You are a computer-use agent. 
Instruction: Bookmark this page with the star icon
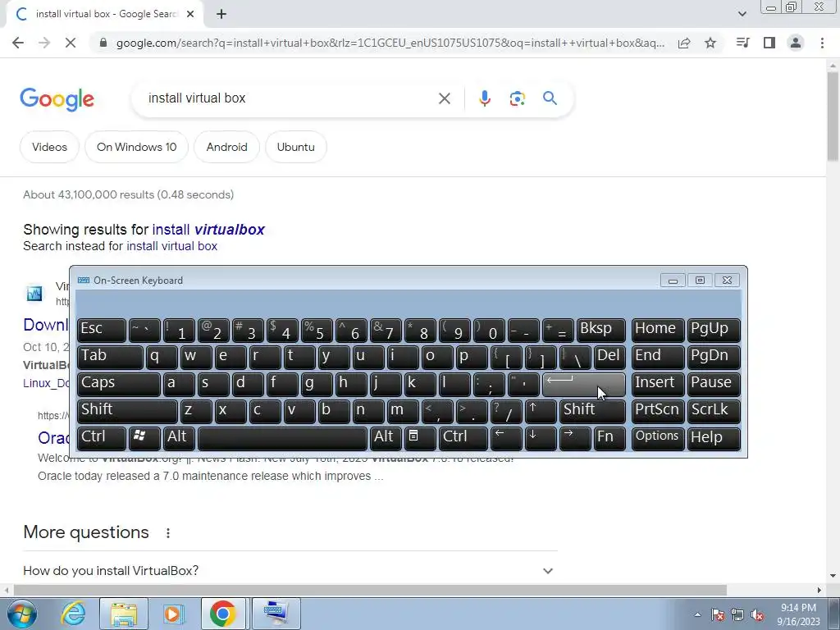710,43
